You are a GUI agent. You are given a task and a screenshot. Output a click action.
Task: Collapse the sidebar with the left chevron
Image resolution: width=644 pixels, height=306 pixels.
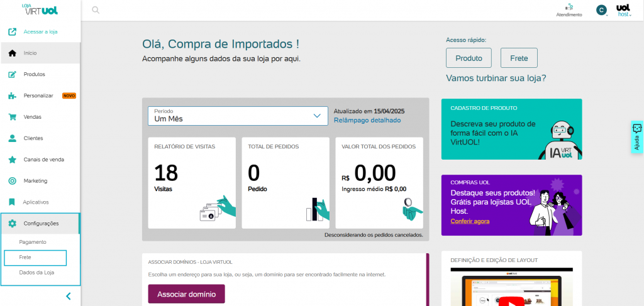pos(69,296)
